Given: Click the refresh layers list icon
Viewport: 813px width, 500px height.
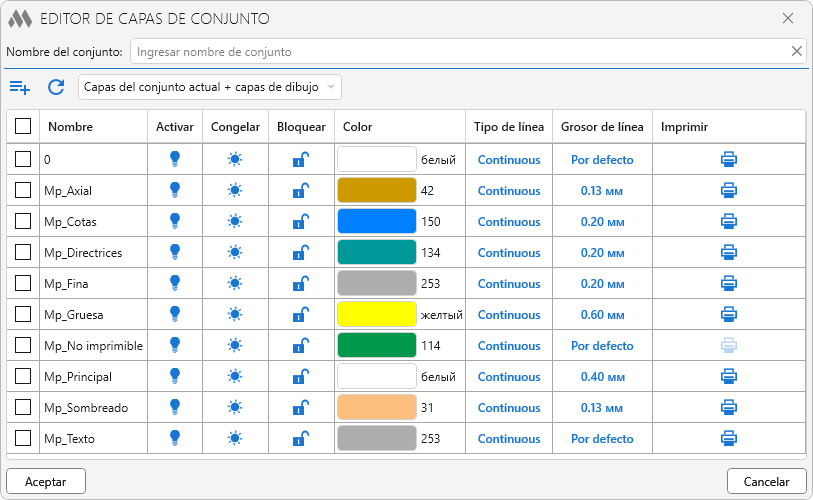Looking at the screenshot, I should [x=56, y=88].
